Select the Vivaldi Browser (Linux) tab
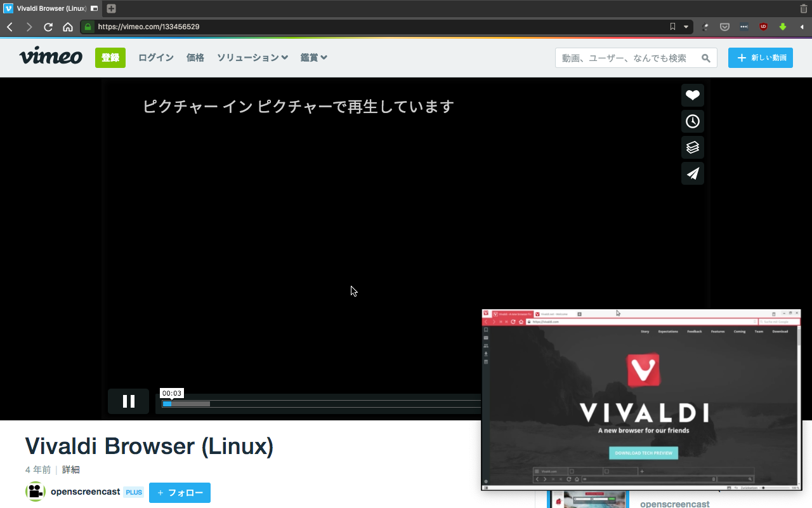812x508 pixels. (51, 9)
